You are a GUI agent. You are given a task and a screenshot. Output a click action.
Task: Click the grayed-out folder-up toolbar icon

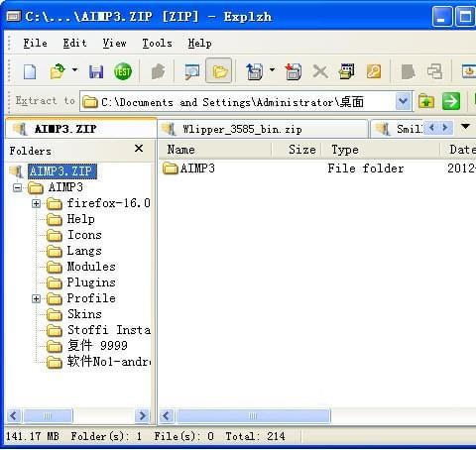(x=158, y=71)
